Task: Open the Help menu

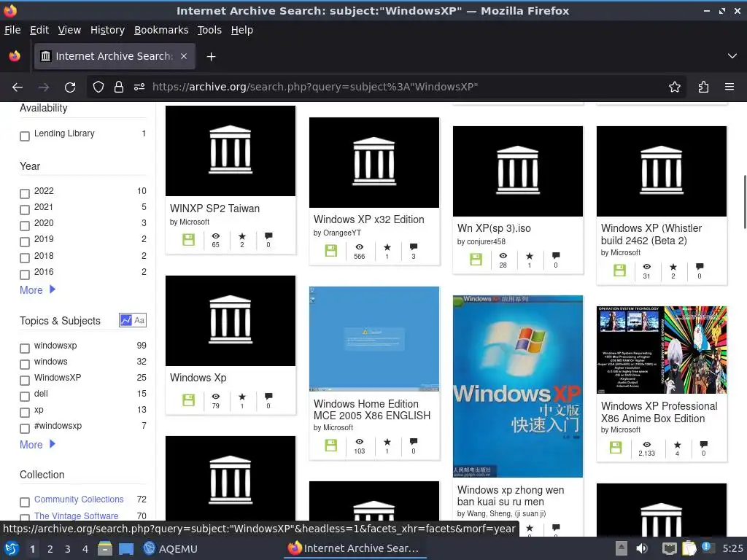Action: 242,30
